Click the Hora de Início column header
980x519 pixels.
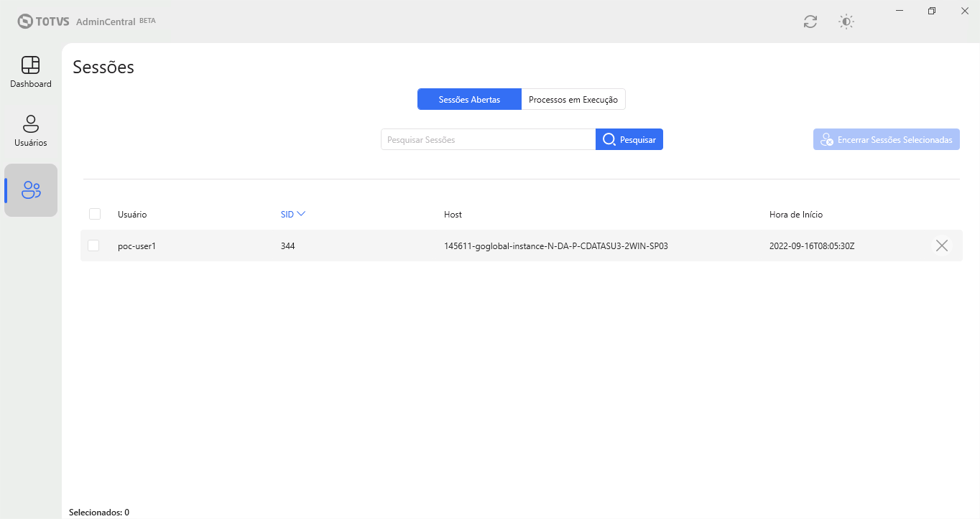coord(796,215)
